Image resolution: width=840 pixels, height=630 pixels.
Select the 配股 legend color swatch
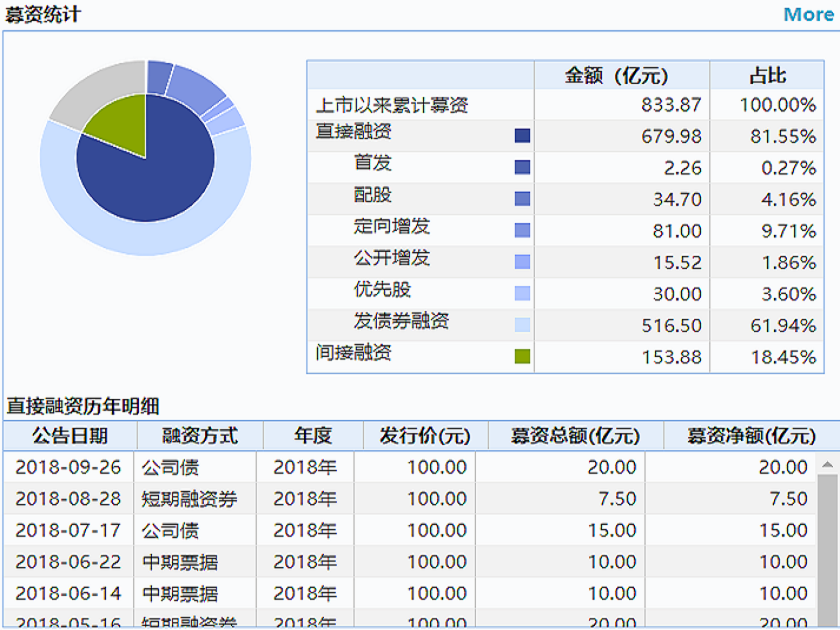[522, 199]
